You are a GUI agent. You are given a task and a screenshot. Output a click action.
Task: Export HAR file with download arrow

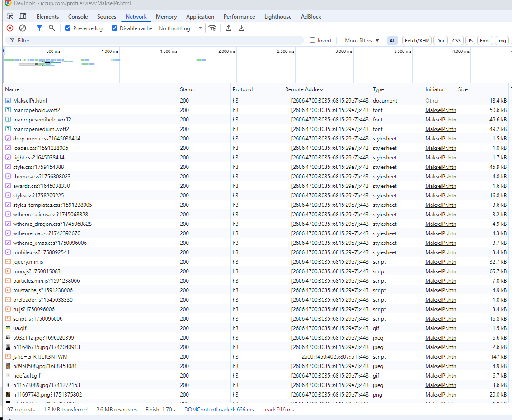[241, 28]
